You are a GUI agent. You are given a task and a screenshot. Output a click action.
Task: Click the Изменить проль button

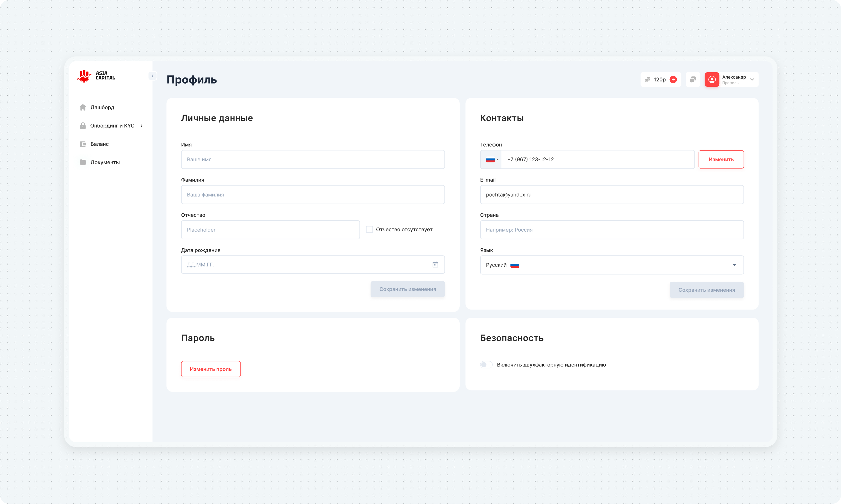211,369
